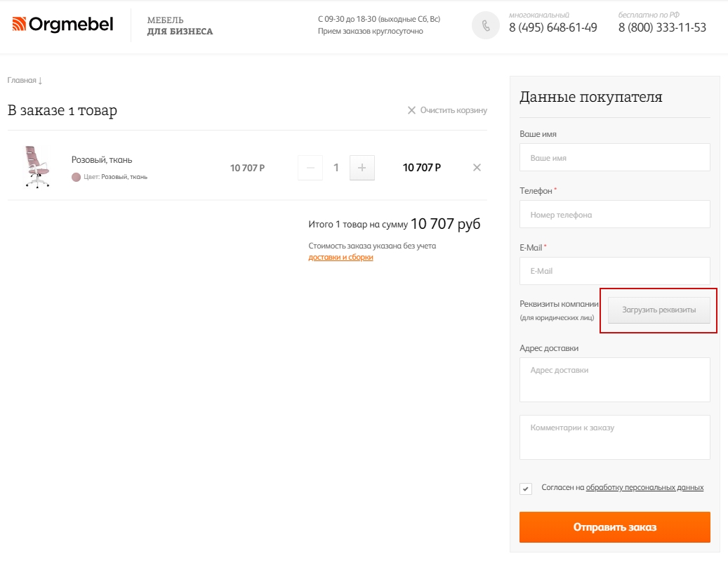Image resolution: width=728 pixels, height=563 pixels.
Task: Open the pink chair thumbnail
Action: pyautogui.click(x=37, y=167)
